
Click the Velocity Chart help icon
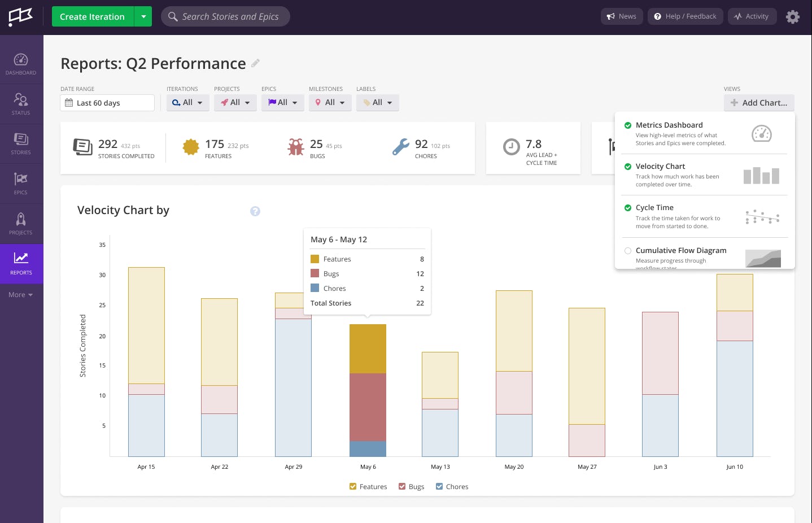[x=255, y=211]
